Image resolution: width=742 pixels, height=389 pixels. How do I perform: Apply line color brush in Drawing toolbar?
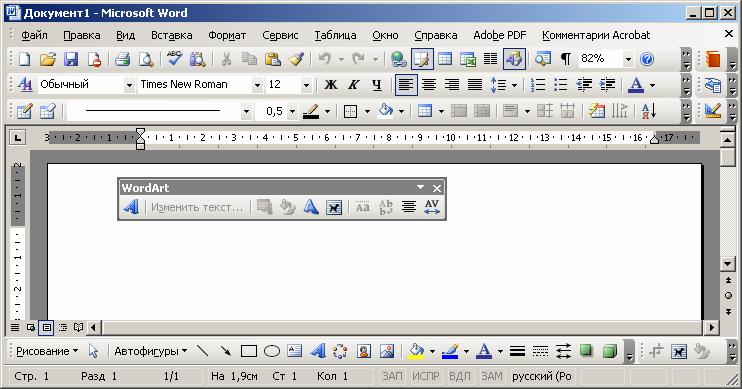click(450, 351)
